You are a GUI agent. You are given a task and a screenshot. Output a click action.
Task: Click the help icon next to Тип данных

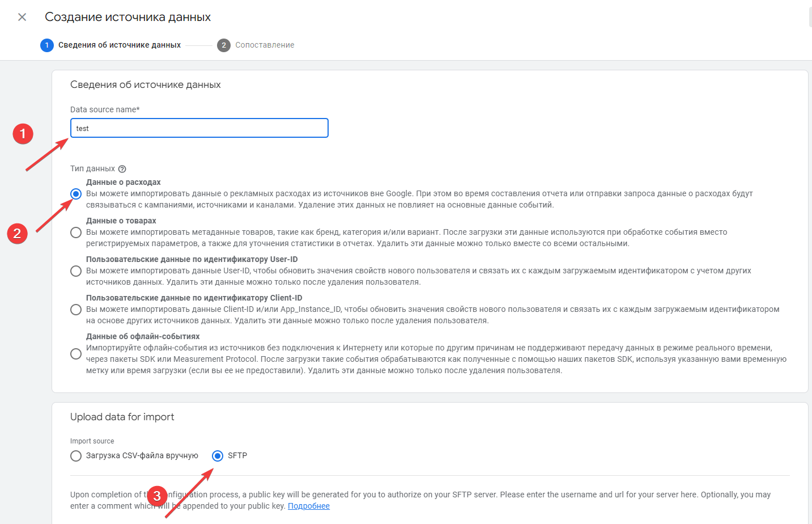(x=122, y=169)
